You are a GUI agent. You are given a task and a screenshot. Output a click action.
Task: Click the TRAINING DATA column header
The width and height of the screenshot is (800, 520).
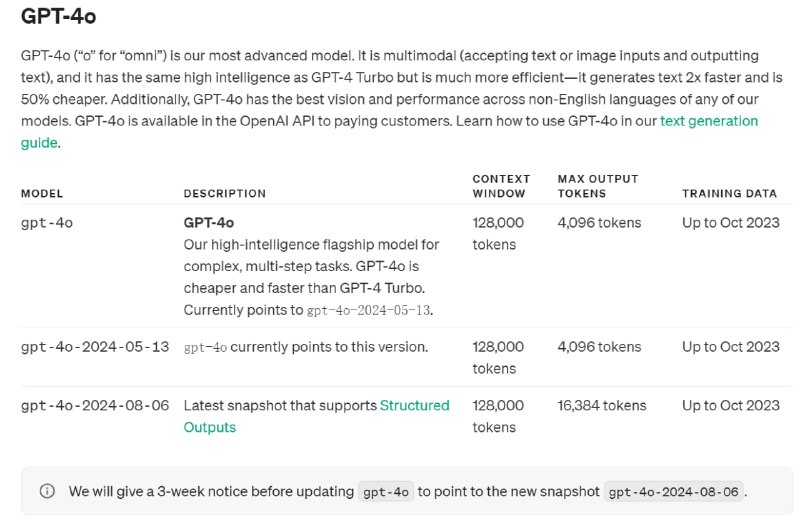pos(729,193)
